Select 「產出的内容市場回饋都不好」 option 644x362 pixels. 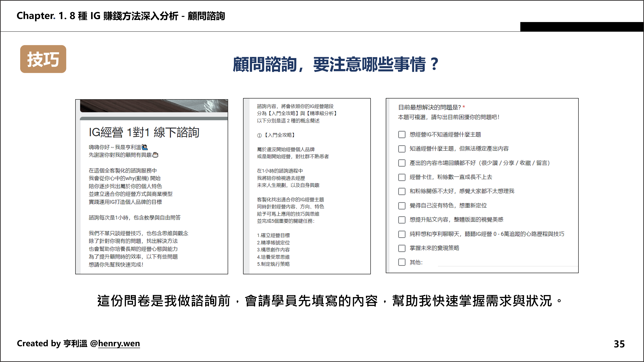click(x=402, y=163)
